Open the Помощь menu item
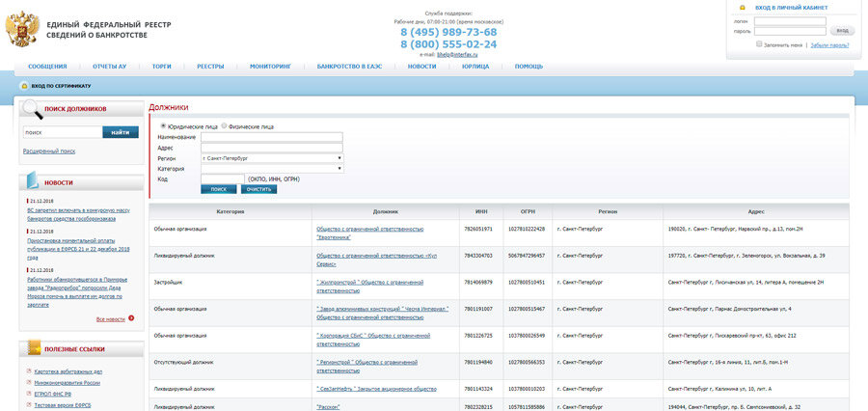This screenshot has height=411, width=868. pos(529,67)
